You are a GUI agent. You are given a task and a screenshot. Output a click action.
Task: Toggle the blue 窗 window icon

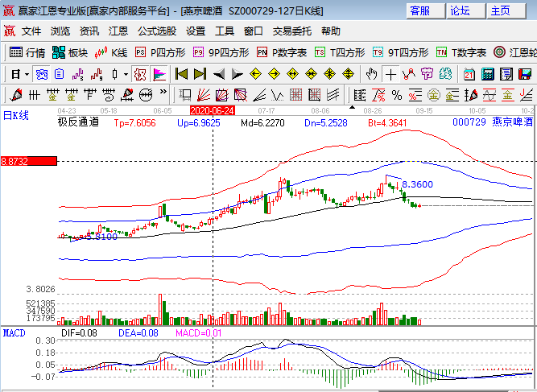pyautogui.click(x=42, y=74)
